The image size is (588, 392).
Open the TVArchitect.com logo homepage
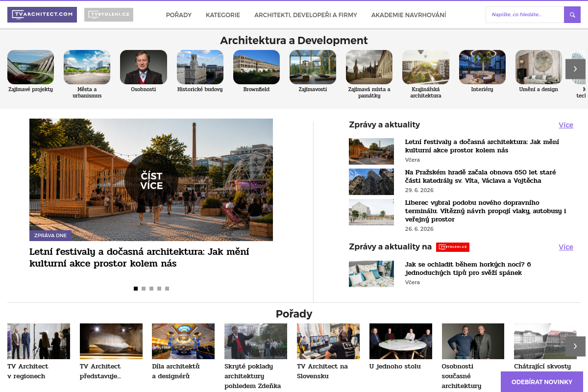[42, 15]
